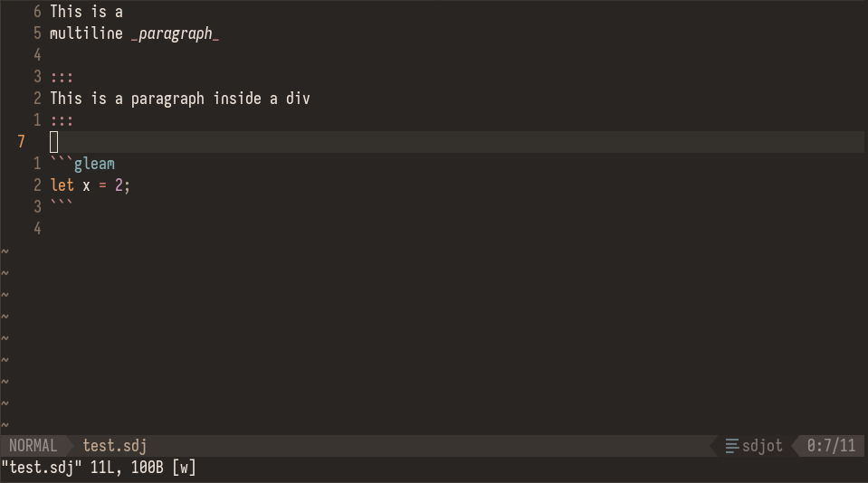This screenshot has height=483, width=868.
Task: Click the closing ::: div marker above cursor
Action: coord(62,120)
